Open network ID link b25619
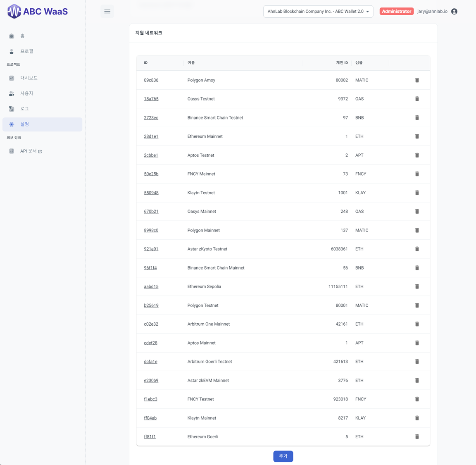The width and height of the screenshot is (476, 465). point(151,305)
